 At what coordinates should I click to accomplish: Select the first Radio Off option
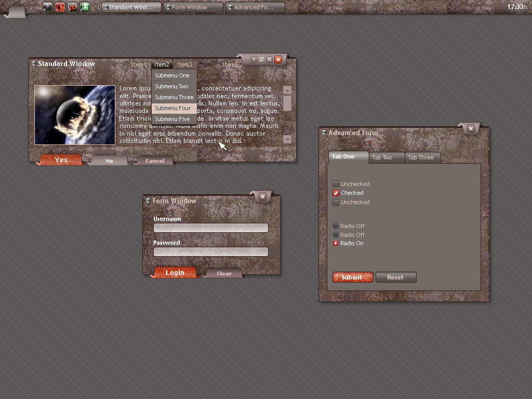(336, 226)
